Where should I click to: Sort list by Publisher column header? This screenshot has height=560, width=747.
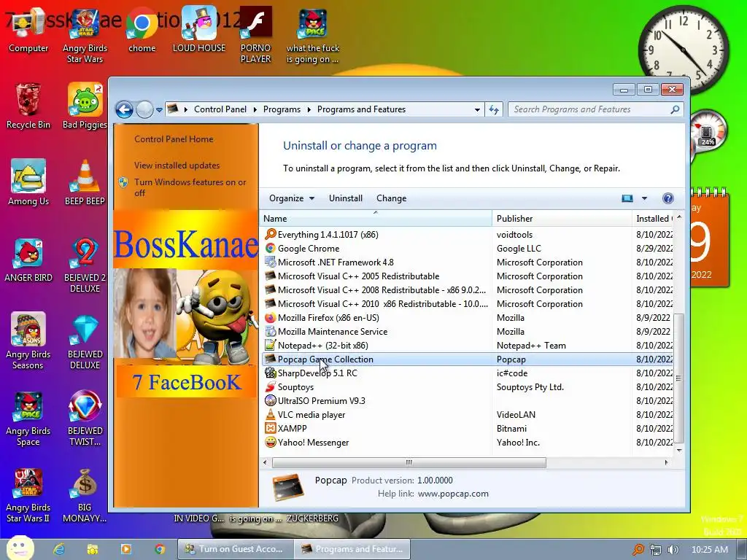click(562, 219)
